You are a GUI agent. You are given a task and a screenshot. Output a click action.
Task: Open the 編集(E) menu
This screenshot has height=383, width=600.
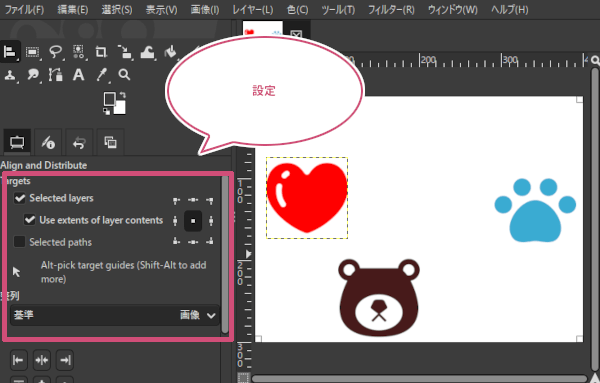point(73,10)
